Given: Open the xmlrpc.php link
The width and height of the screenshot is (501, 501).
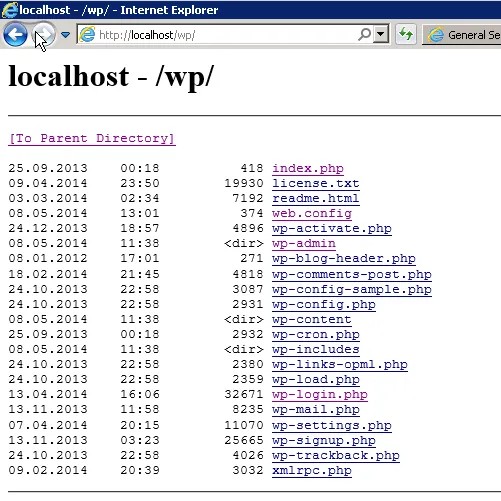Looking at the screenshot, I should [x=312, y=470].
